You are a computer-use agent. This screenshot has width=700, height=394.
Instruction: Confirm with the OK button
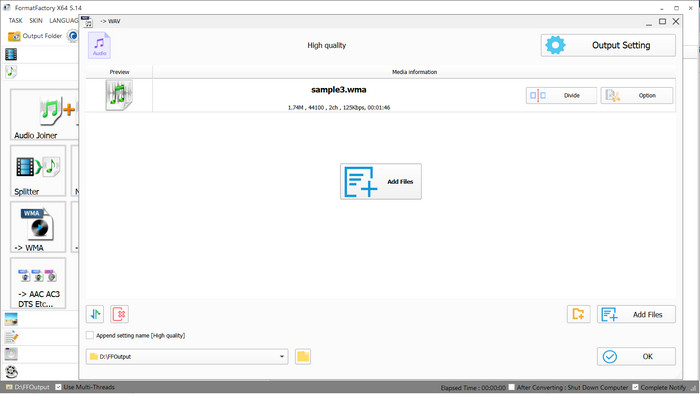tap(636, 357)
